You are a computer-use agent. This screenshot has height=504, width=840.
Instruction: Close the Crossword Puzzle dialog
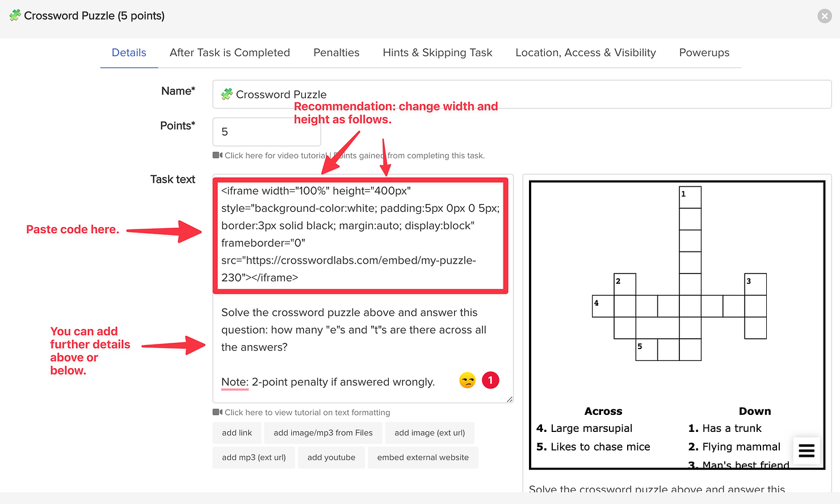pyautogui.click(x=825, y=16)
